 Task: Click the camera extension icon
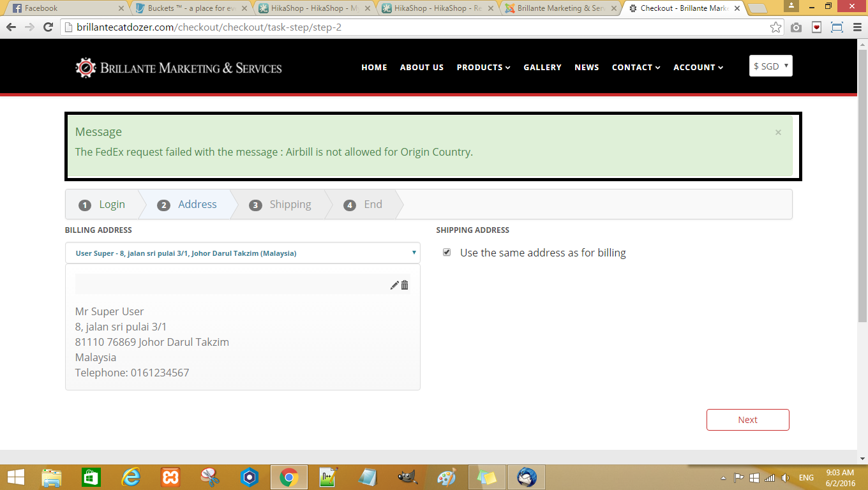coord(796,27)
